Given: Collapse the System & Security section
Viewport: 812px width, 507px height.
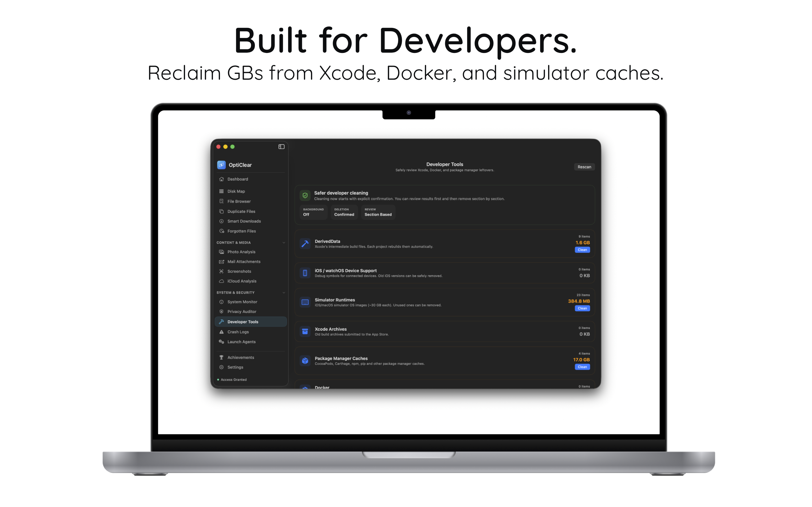Looking at the screenshot, I should 284,292.
